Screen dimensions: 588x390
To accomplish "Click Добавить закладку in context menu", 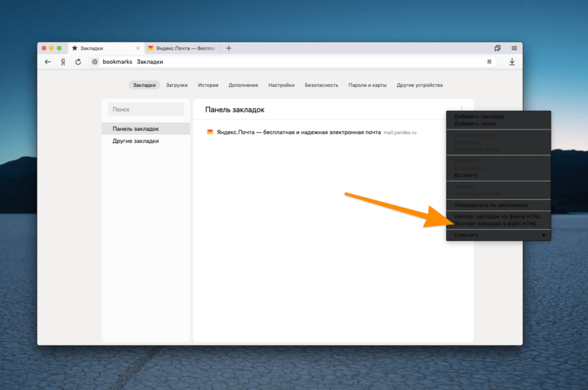I will (479, 116).
